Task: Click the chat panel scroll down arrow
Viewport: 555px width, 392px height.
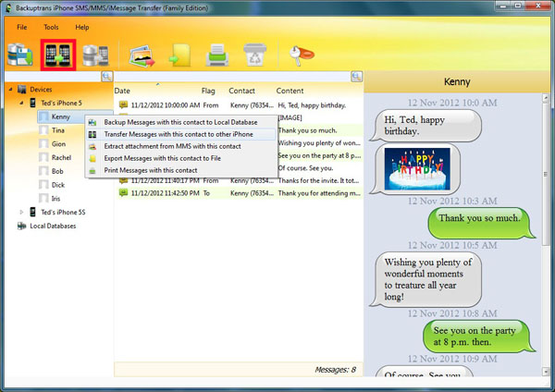Action: tap(546, 372)
